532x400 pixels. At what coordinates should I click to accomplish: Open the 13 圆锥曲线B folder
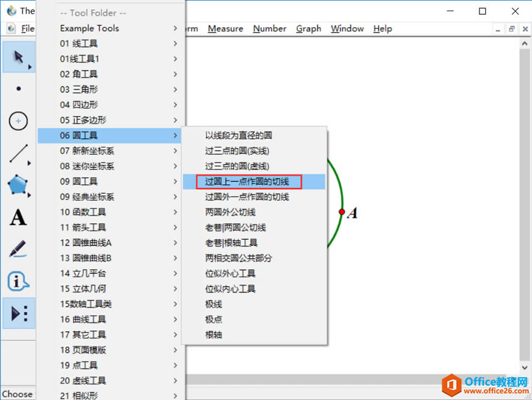point(109,258)
